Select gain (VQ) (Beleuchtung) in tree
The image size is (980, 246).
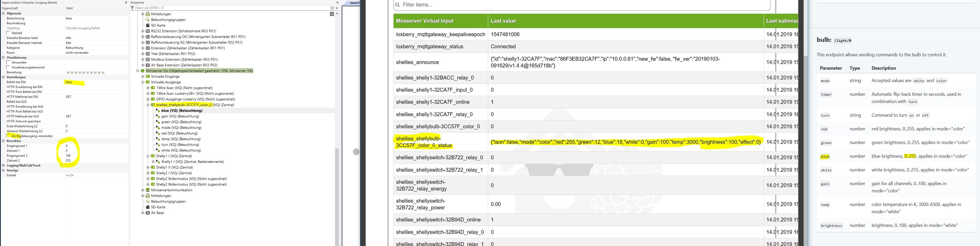(180, 116)
